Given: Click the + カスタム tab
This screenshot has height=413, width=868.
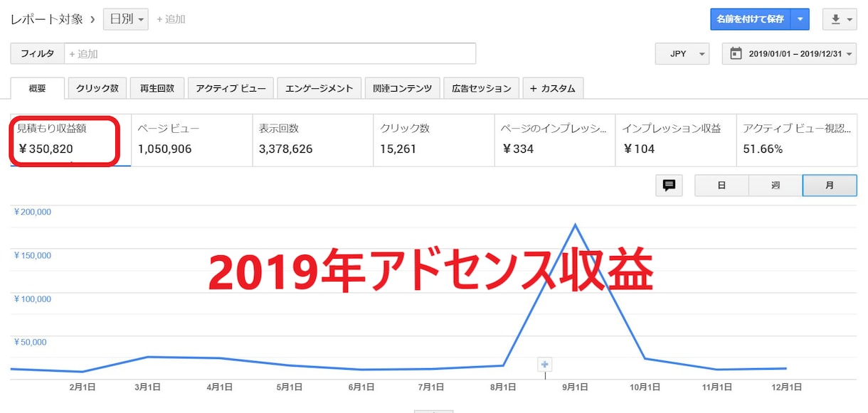Looking at the screenshot, I should [554, 88].
